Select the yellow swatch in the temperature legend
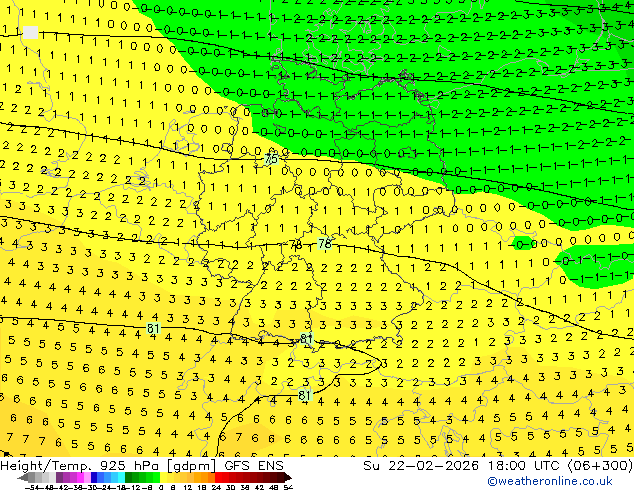Image resolution: width=634 pixels, height=490 pixels. click(163, 478)
